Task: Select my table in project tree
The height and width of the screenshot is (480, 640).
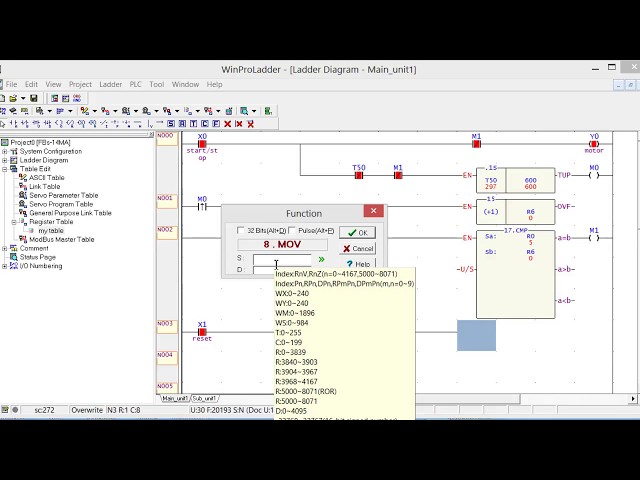Action: point(51,231)
